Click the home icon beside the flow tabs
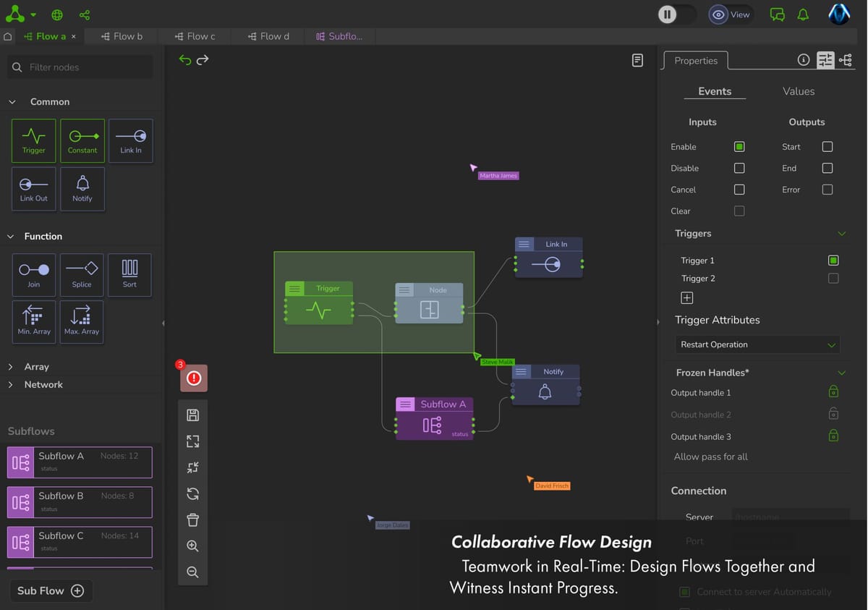 [x=8, y=36]
